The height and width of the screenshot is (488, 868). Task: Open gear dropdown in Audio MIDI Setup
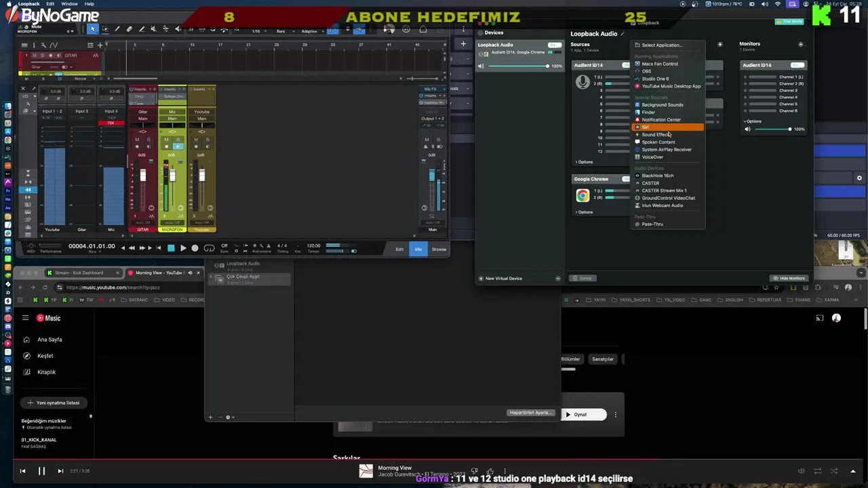[230, 417]
